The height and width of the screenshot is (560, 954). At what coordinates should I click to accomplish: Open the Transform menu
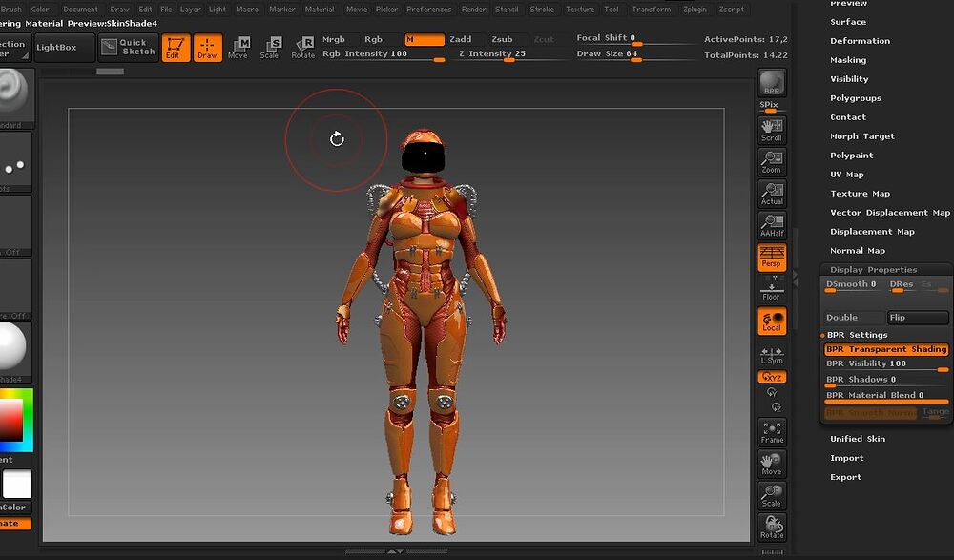651,10
